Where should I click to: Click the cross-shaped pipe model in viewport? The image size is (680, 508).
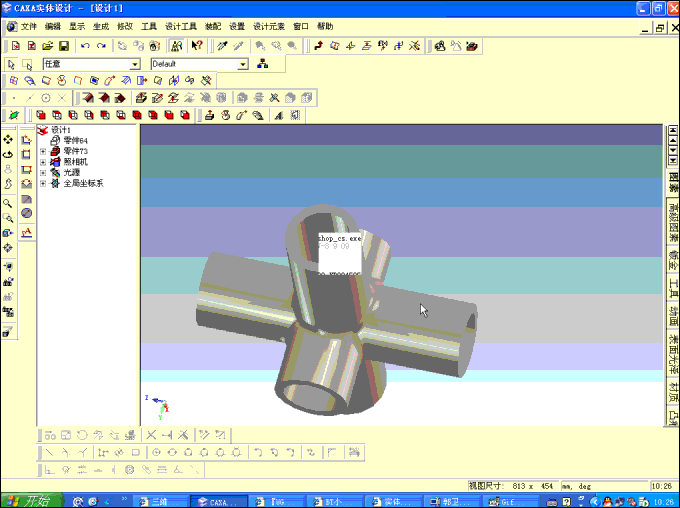(336, 310)
